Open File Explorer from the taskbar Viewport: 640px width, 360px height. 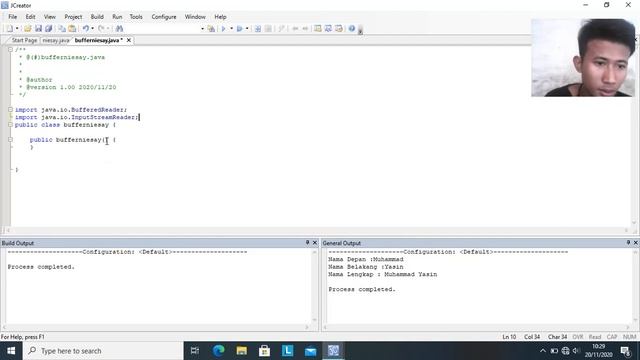point(242,351)
